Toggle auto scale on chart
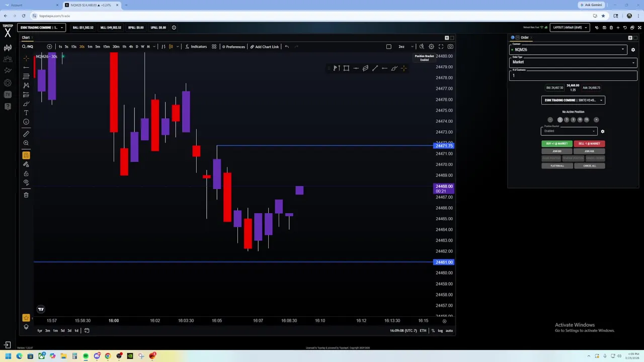Image resolution: width=644 pixels, height=362 pixels. [449, 331]
